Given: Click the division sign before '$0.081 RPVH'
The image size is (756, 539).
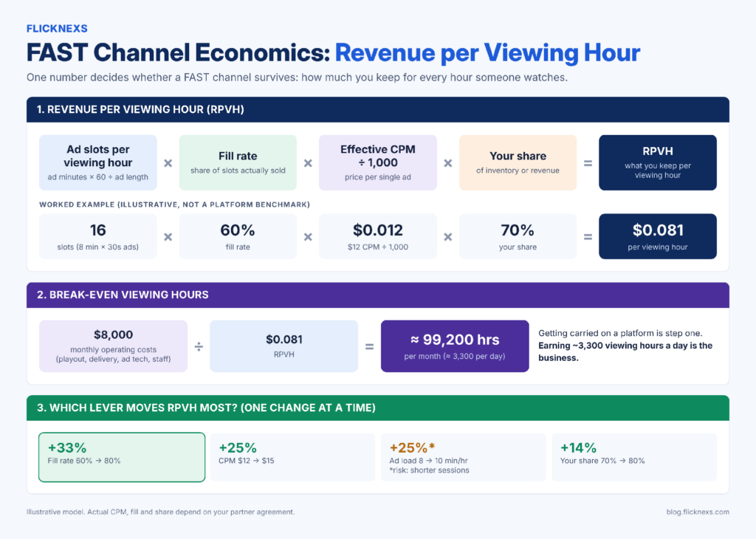Looking at the screenshot, I should coord(199,346).
